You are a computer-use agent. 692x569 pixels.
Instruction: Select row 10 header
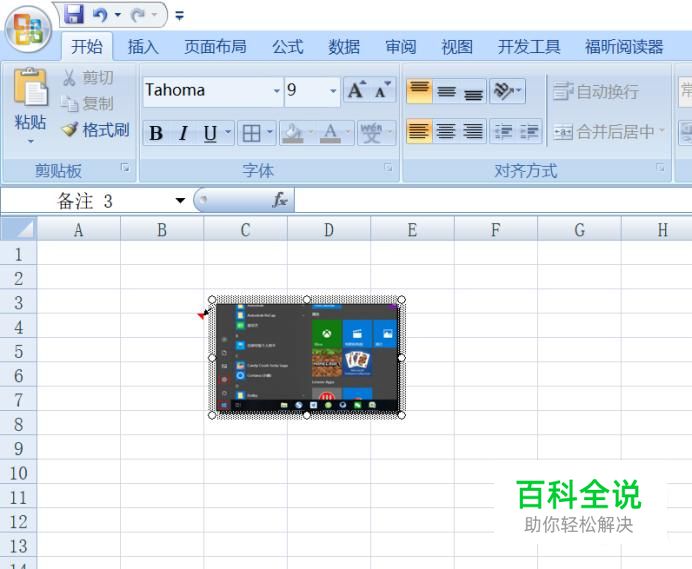[19, 473]
